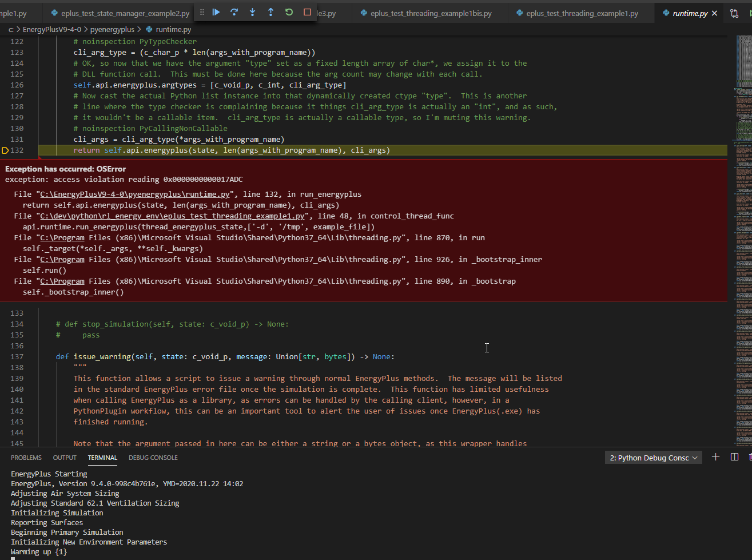Switch to the DEBUG CONSOLE tab
This screenshot has width=752, height=560.
tap(153, 458)
